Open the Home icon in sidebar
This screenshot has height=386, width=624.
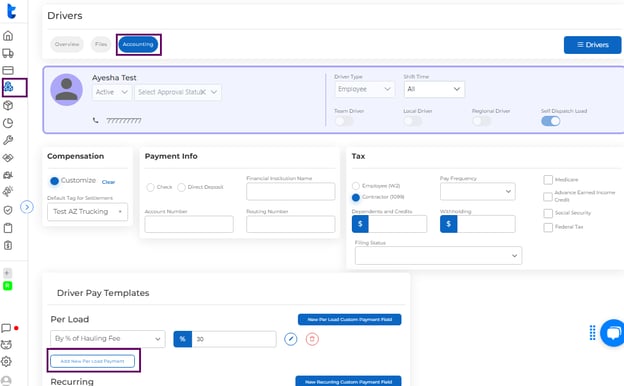pyautogui.click(x=8, y=36)
